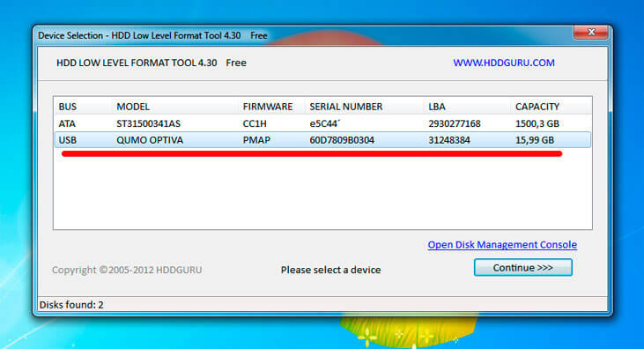Image resolution: width=644 pixels, height=349 pixels.
Task: Sort by the CAPACITY column header
Action: click(x=537, y=107)
